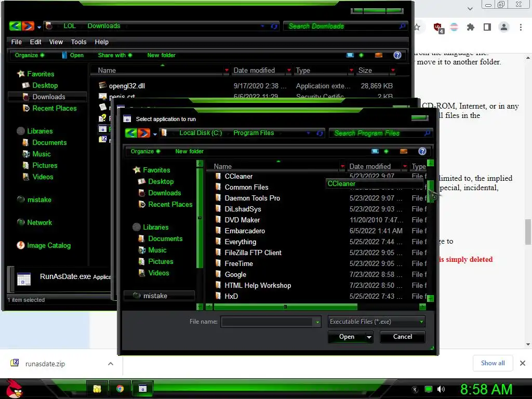Click Show all downloads button
The image size is (532, 399).
pos(493,363)
